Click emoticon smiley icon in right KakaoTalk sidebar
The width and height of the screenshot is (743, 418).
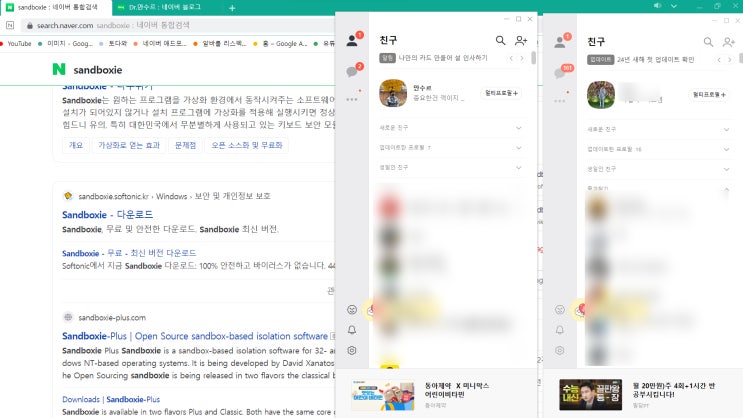(x=560, y=309)
